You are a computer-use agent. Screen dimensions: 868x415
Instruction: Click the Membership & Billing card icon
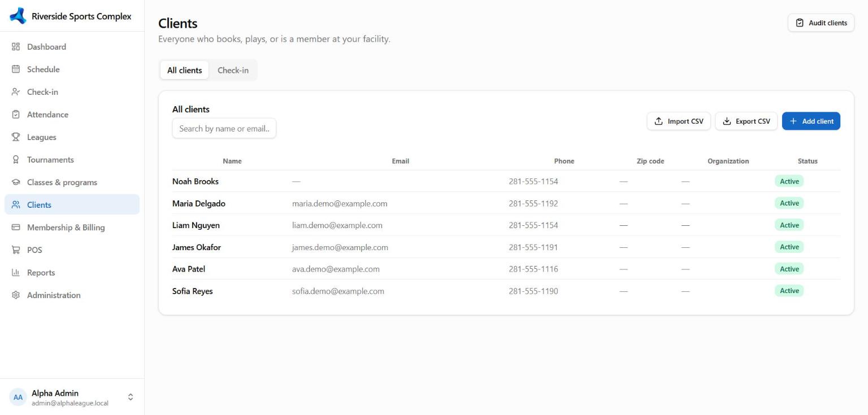[x=16, y=228]
